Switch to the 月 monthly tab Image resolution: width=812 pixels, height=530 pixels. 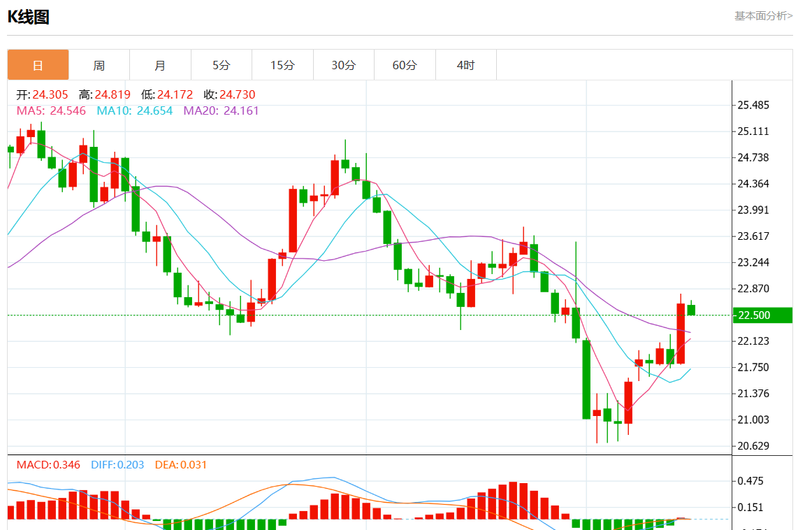160,65
